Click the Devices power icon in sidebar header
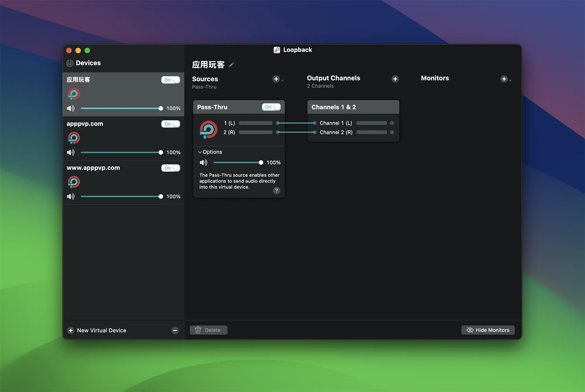The width and height of the screenshot is (585, 392). tap(70, 63)
